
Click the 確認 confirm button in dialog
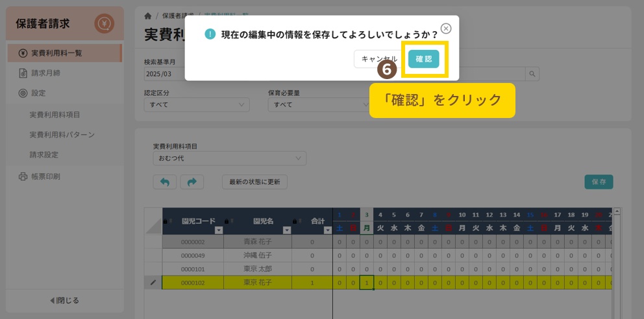pyautogui.click(x=423, y=59)
